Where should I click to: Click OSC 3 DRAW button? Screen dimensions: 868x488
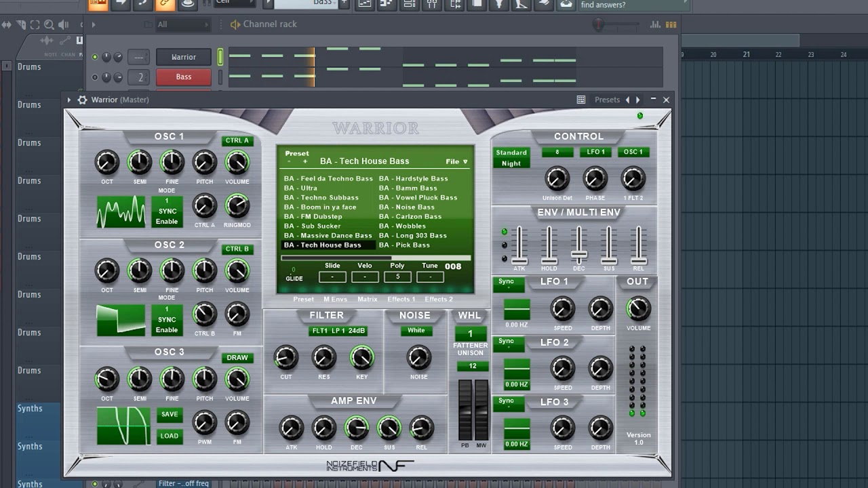tap(237, 358)
